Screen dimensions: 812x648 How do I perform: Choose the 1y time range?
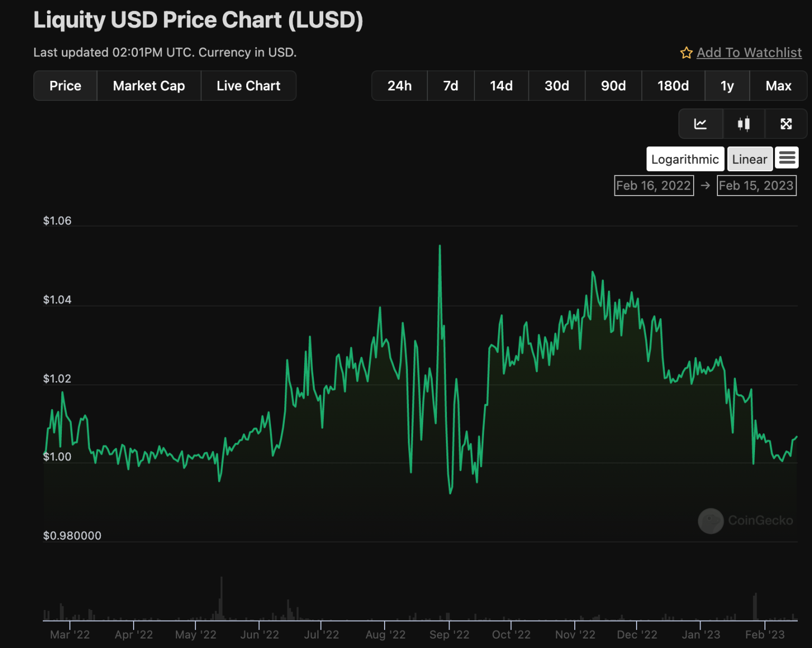click(727, 86)
